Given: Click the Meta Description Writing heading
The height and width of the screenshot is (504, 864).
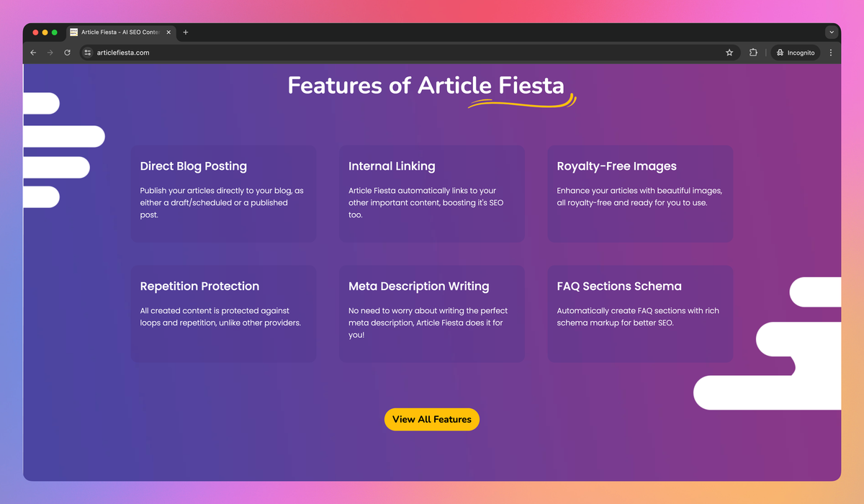Looking at the screenshot, I should point(419,286).
